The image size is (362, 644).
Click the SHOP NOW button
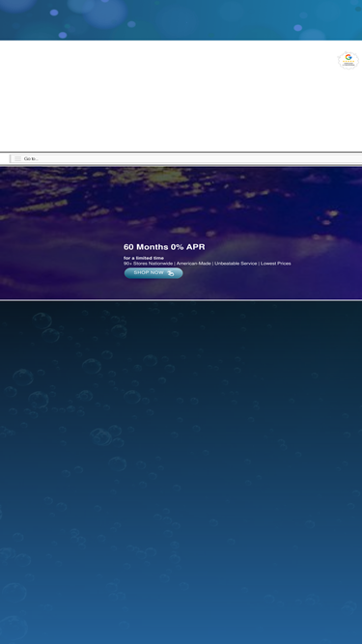[153, 273]
